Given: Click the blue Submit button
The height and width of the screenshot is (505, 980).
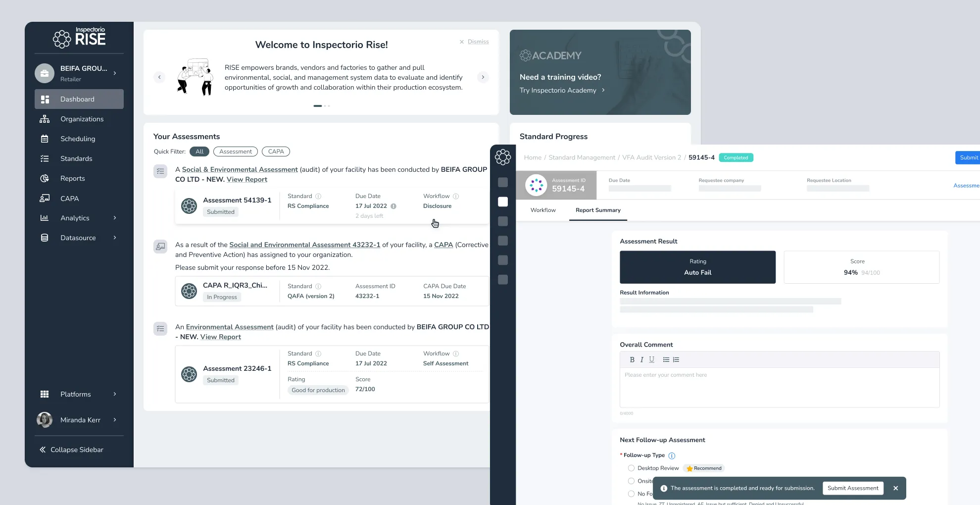Looking at the screenshot, I should (968, 157).
